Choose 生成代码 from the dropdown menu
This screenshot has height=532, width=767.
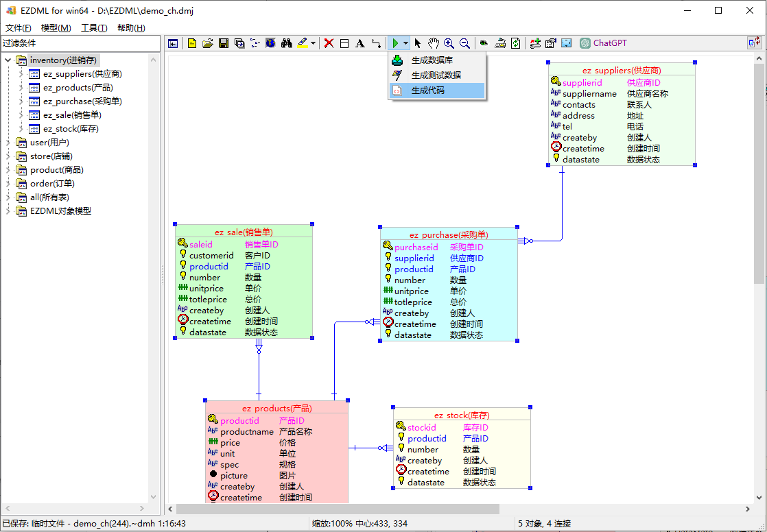click(x=437, y=90)
